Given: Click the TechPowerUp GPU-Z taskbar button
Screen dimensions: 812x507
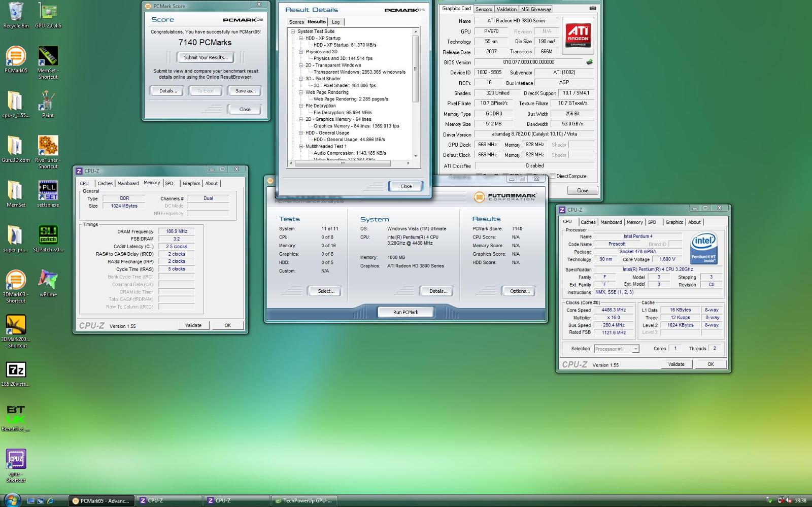Looking at the screenshot, I should pyautogui.click(x=303, y=501).
